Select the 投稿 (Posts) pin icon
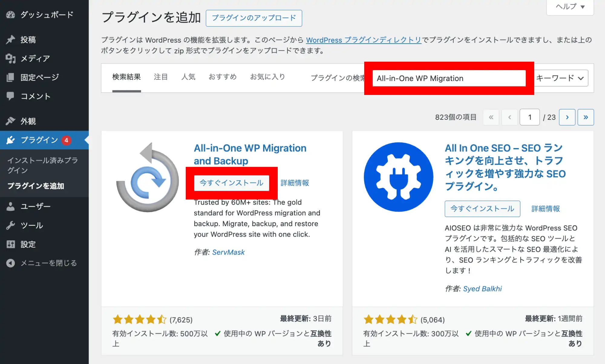The image size is (605, 364). (11, 39)
